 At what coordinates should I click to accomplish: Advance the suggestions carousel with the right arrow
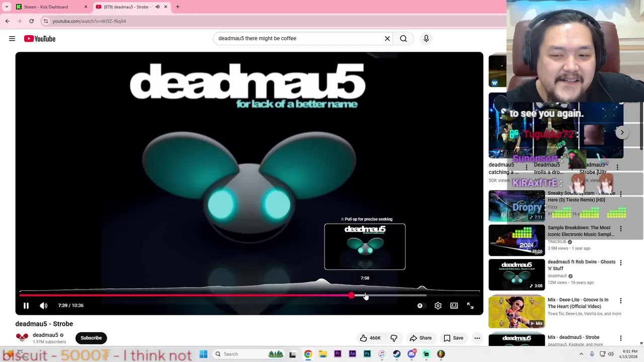coord(622,133)
